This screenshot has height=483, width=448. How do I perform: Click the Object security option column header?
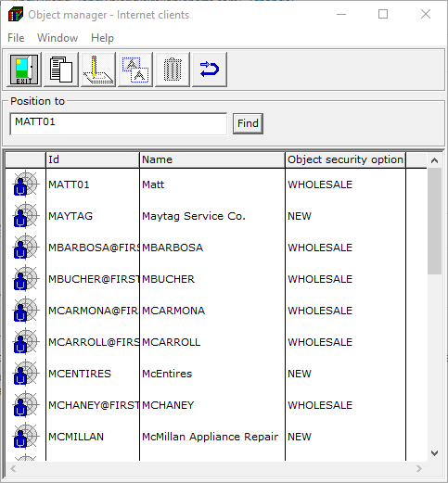pyautogui.click(x=345, y=159)
